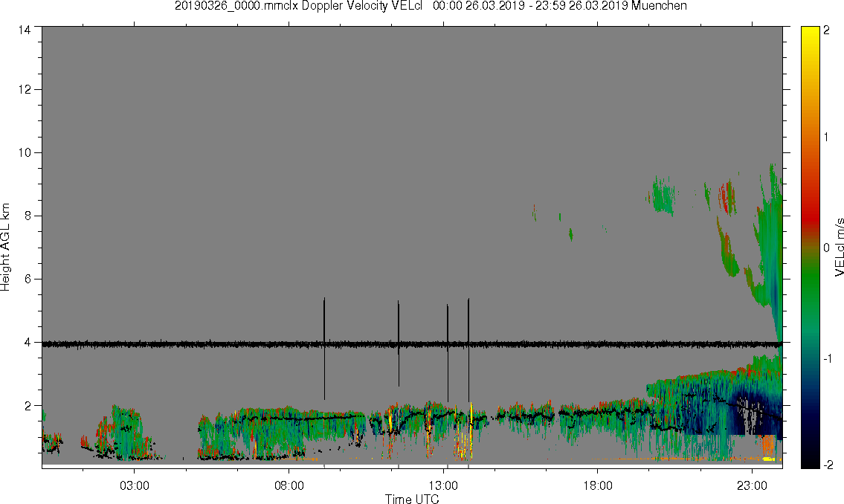The width and height of the screenshot is (844, 504).
Task: Click the first vertical black spike near 09:00
Action: 324,349
